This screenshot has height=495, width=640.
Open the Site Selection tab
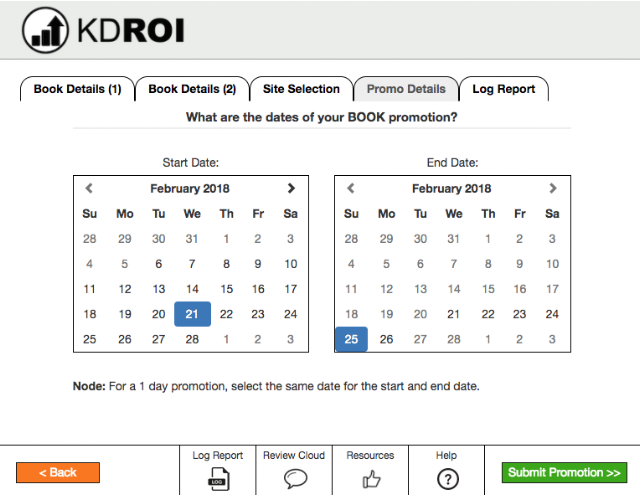coord(301,89)
